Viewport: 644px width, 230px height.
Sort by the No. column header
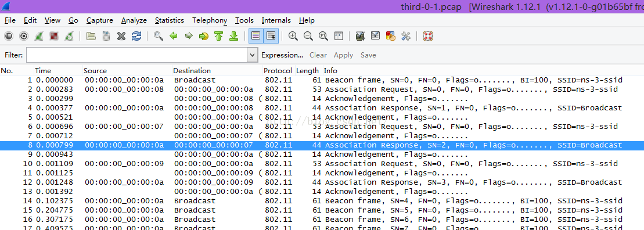(x=16, y=71)
